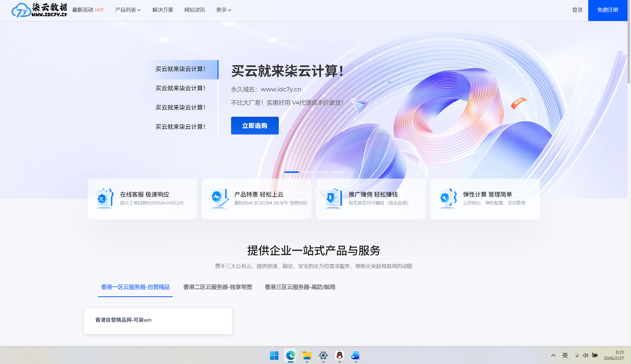The height and width of the screenshot is (364, 631).
Task: Select the second carousel slide indicator
Action: click(x=308, y=172)
